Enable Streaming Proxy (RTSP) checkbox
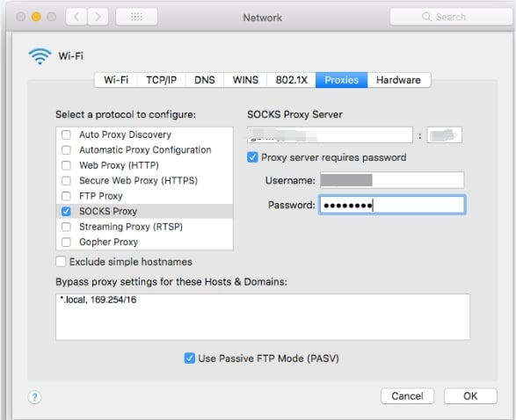Image resolution: width=516 pixels, height=420 pixels. pos(66,227)
